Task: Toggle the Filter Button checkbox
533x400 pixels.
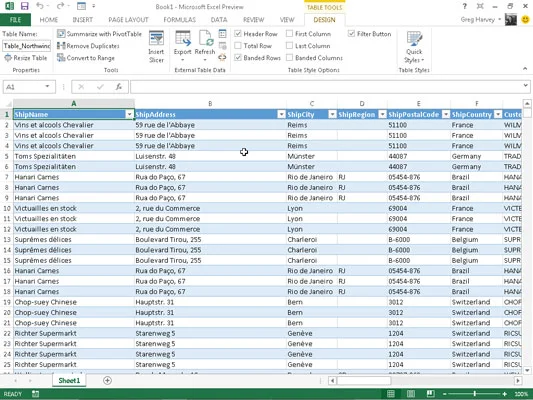Action: coord(351,34)
